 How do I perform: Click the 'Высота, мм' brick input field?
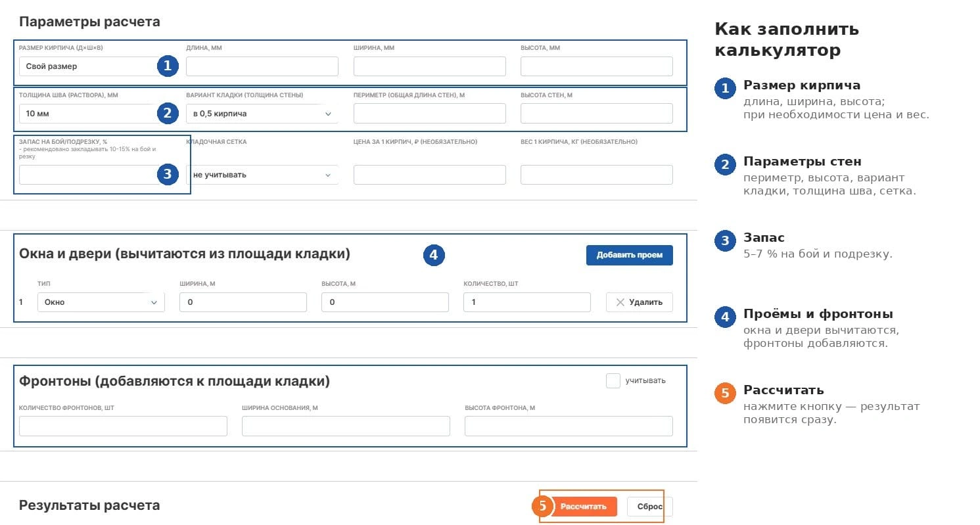tap(597, 66)
